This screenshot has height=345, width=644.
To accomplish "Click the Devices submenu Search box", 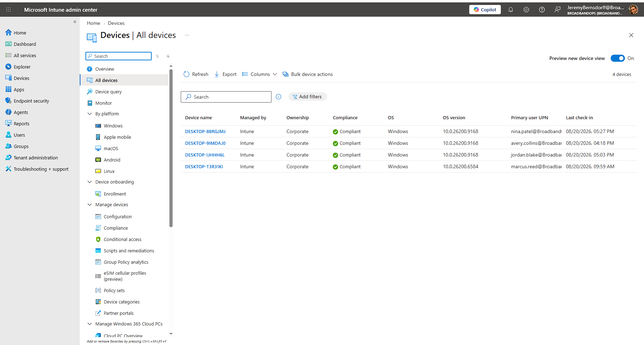I will click(118, 56).
